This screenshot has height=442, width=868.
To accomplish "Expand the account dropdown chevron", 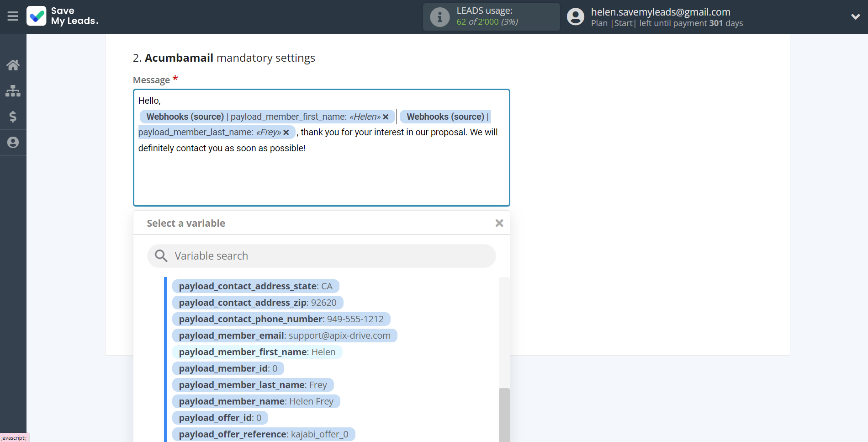I will (x=855, y=17).
